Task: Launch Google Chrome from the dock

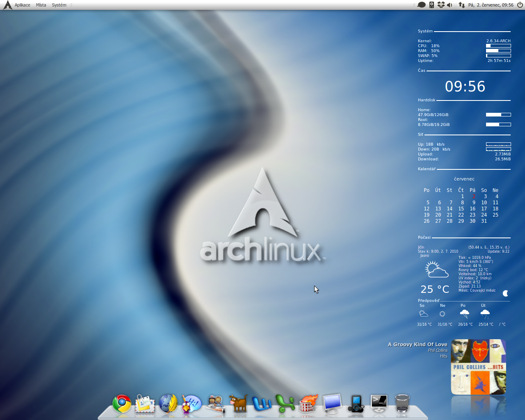Action: pyautogui.click(x=122, y=404)
